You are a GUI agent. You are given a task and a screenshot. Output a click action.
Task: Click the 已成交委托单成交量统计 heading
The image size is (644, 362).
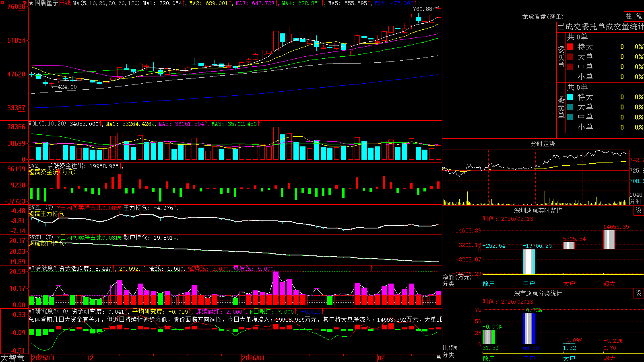(x=601, y=27)
